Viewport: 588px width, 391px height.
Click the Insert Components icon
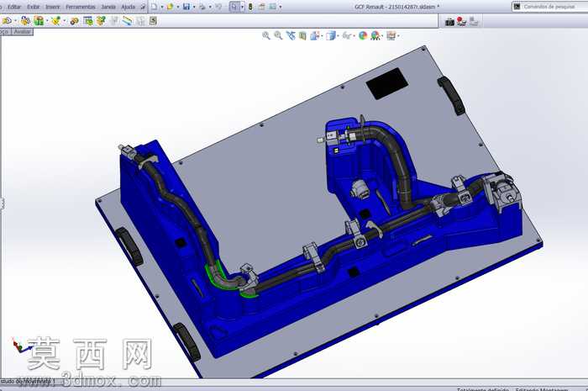pos(7,21)
